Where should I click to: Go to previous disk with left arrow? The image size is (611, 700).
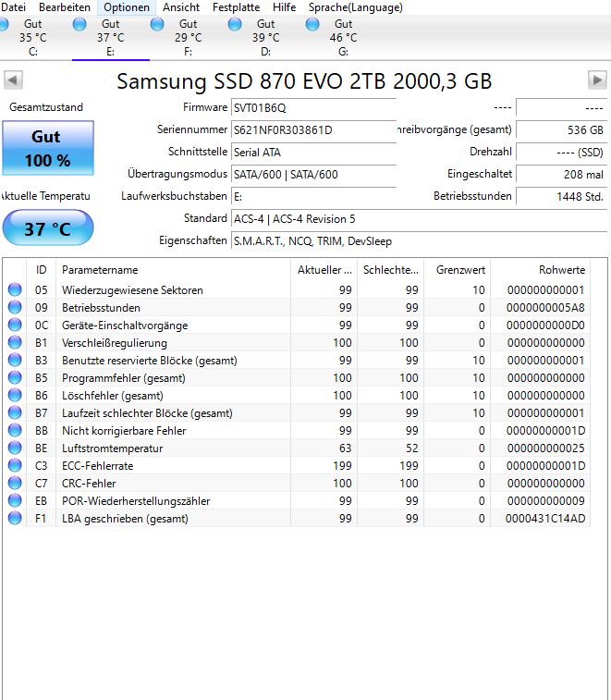point(13,80)
